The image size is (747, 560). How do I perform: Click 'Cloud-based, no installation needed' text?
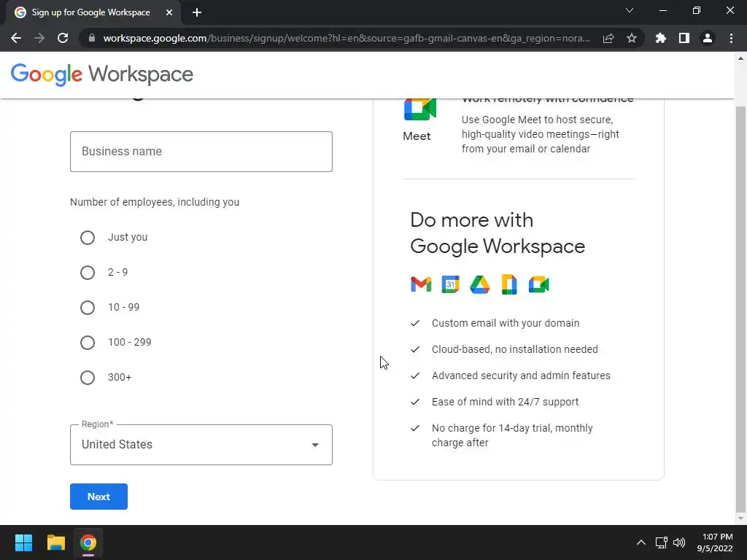[x=514, y=349]
